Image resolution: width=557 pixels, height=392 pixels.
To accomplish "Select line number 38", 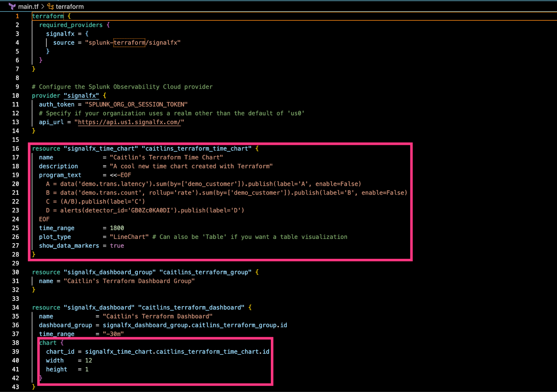I will (x=15, y=343).
